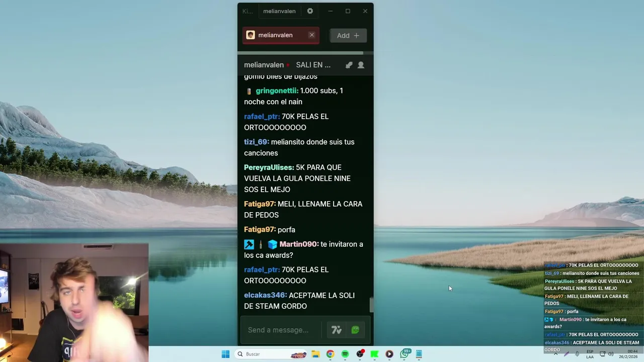The width and height of the screenshot is (644, 362).
Task: Open the chat settings gear
Action: [x=310, y=11]
